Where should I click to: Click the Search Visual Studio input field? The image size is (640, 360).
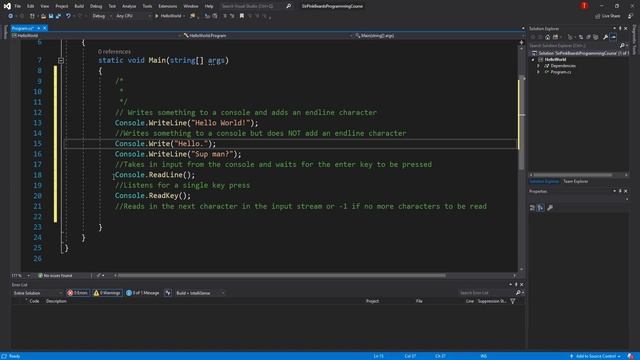click(252, 6)
